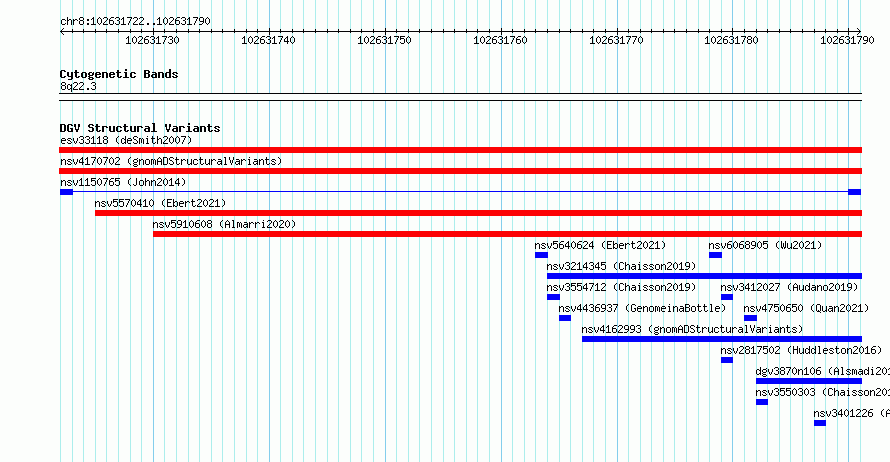This screenshot has width=890, height=462.
Task: Click the blue block under nsv4750650
Action: 750,318
